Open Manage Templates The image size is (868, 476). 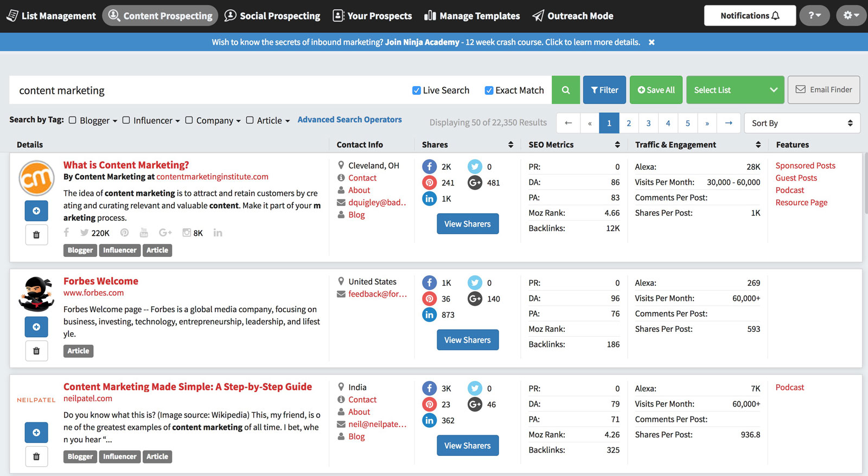click(472, 16)
